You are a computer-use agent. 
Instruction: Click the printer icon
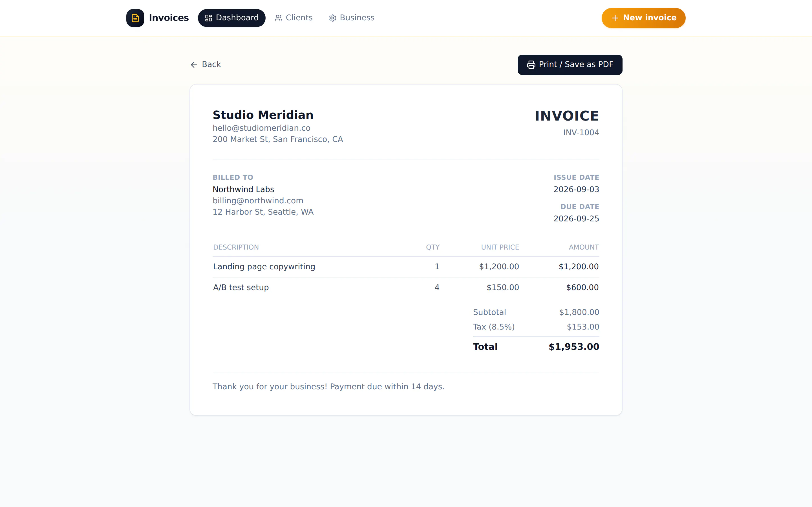(x=531, y=65)
